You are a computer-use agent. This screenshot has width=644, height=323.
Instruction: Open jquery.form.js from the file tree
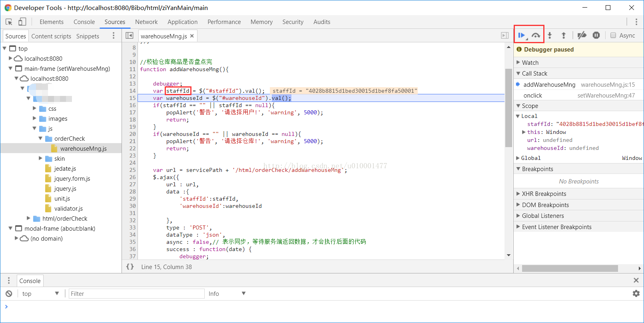pos(72,179)
